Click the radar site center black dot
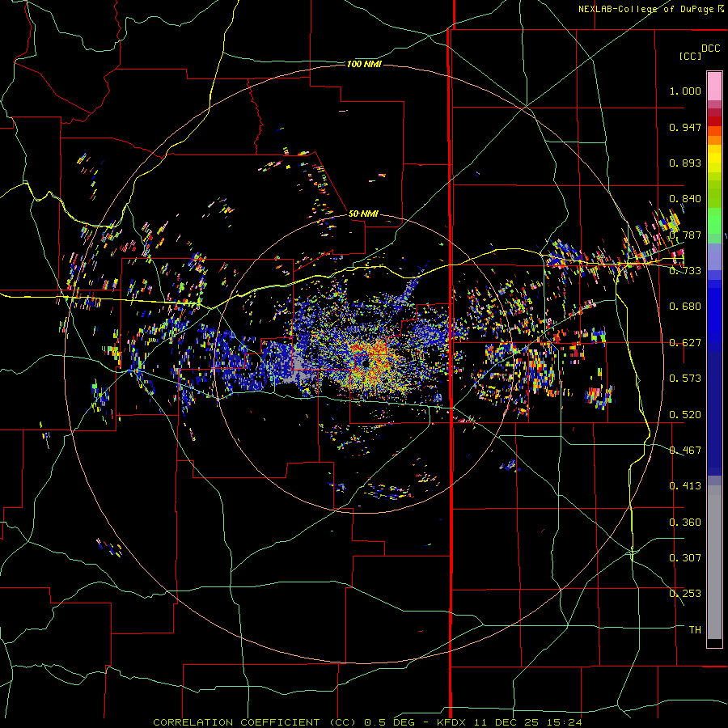 click(365, 365)
